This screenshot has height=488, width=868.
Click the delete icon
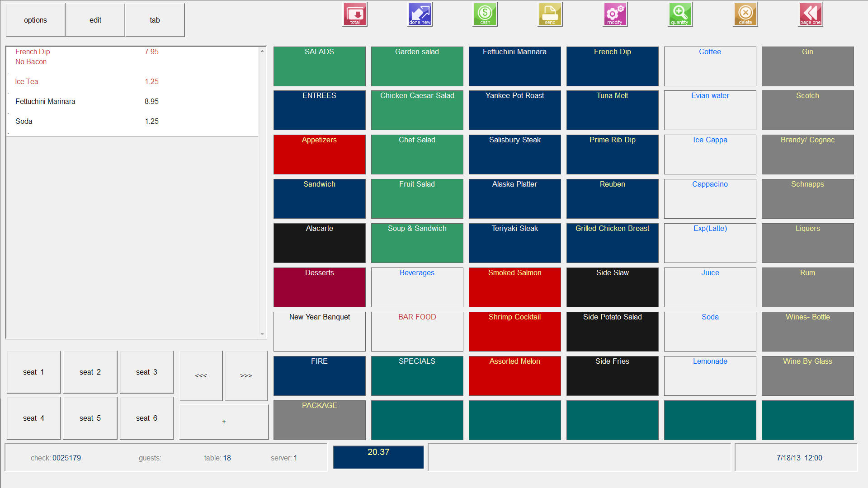745,14
